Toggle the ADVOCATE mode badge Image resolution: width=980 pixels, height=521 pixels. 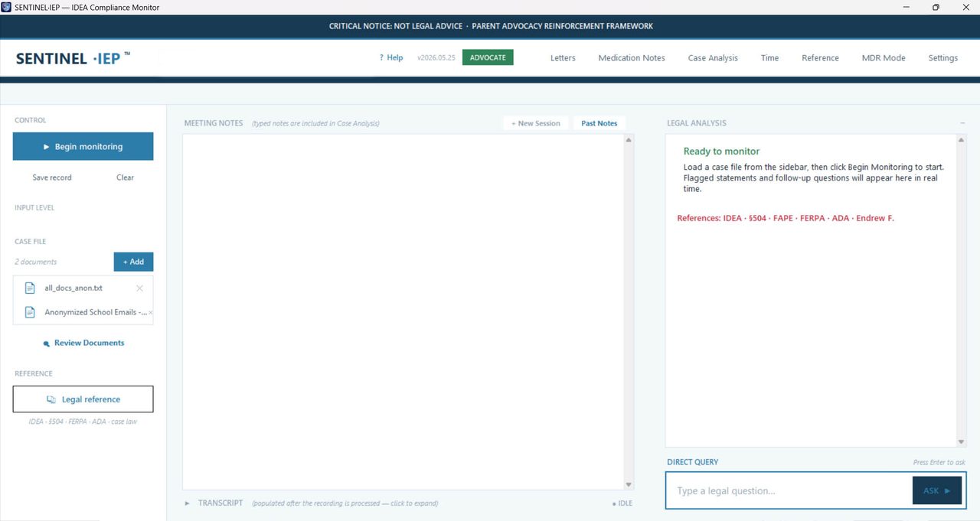[488, 57]
